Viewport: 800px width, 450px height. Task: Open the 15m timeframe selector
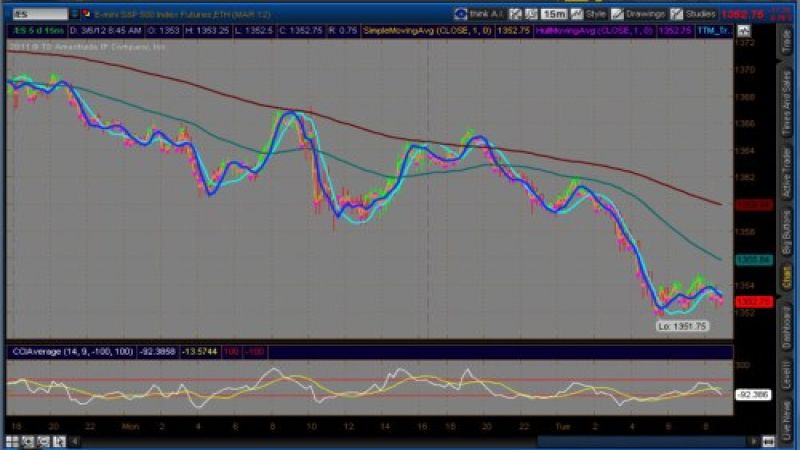[x=554, y=14]
